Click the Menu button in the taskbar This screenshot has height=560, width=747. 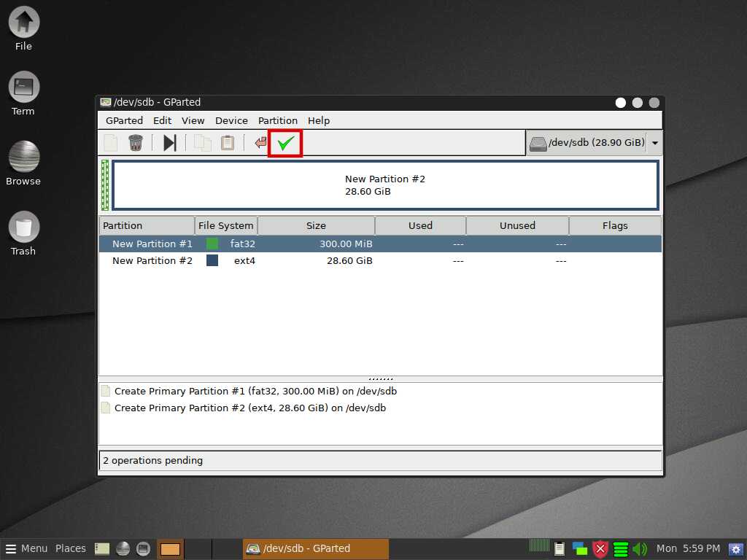tap(26, 548)
